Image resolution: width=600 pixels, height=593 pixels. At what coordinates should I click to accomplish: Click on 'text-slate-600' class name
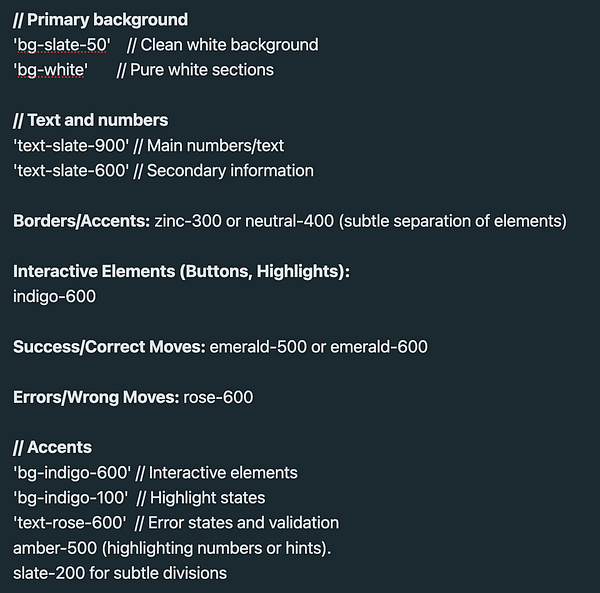pos(71,171)
